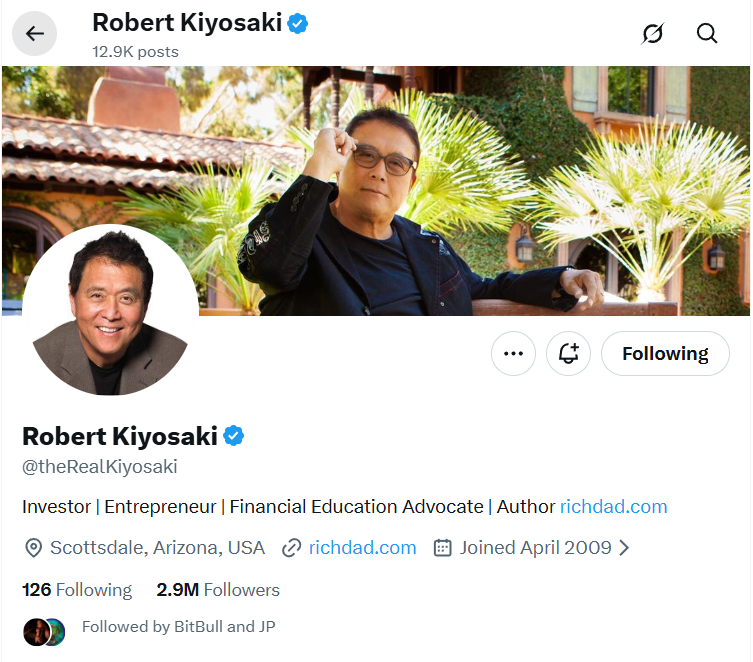Open the three-dot more options menu
The height and width of the screenshot is (662, 753).
pyautogui.click(x=514, y=354)
